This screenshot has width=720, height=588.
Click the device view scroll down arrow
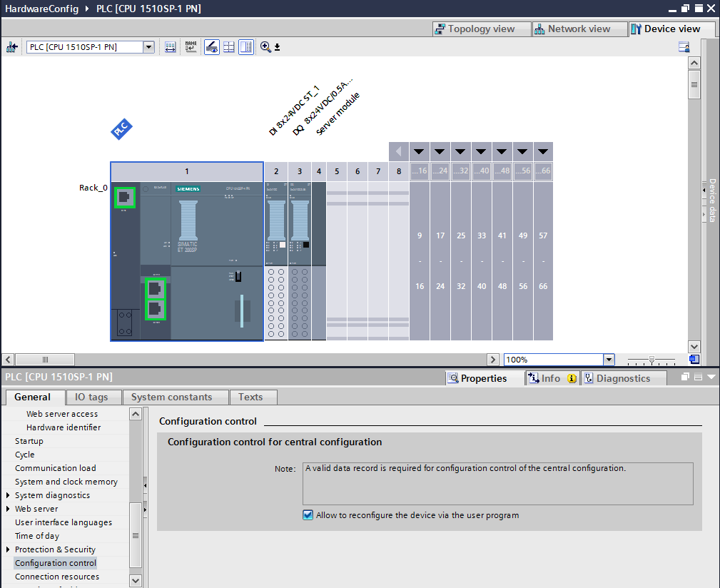click(694, 347)
